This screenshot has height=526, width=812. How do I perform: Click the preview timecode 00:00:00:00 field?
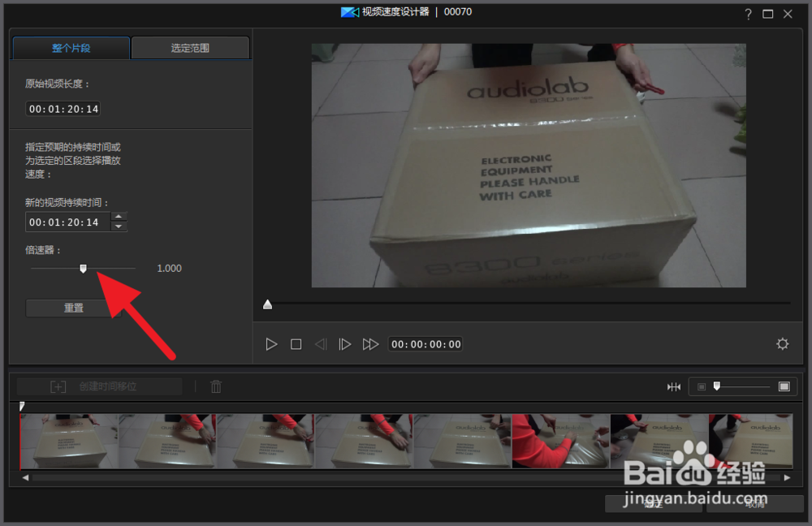click(x=425, y=344)
